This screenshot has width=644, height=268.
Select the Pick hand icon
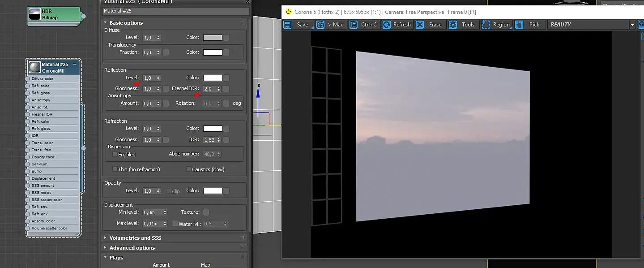(x=519, y=25)
